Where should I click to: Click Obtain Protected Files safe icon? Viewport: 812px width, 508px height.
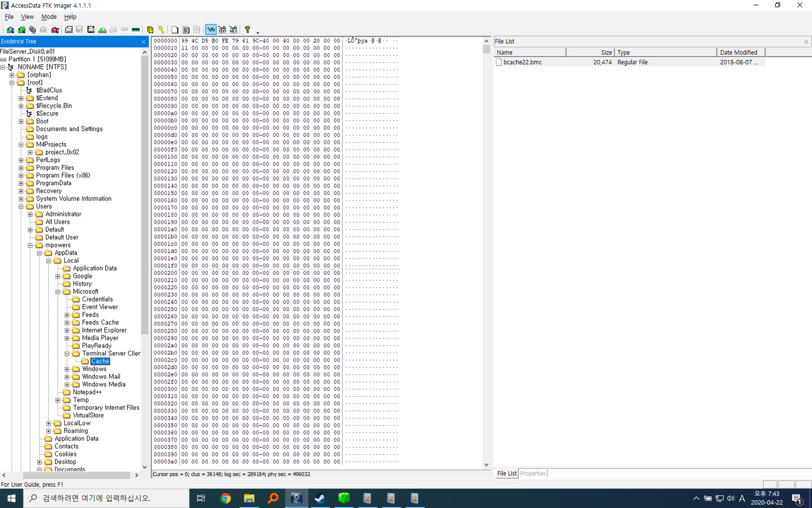click(150, 30)
